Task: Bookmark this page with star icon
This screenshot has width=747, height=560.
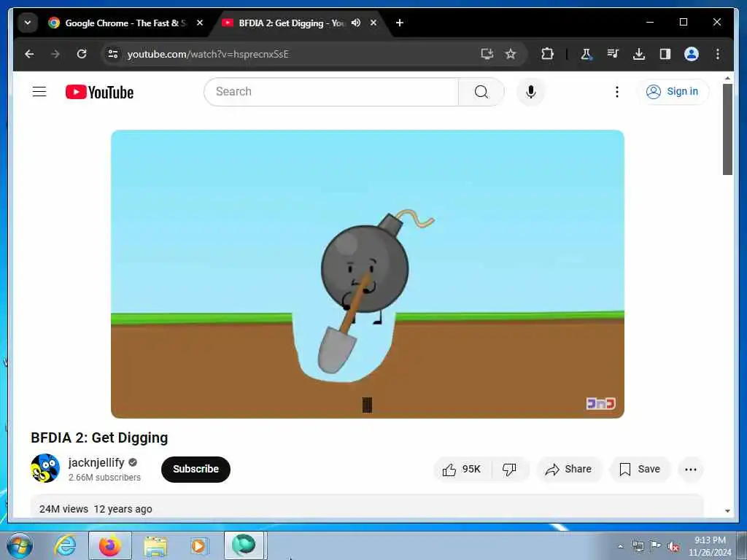Action: click(511, 54)
